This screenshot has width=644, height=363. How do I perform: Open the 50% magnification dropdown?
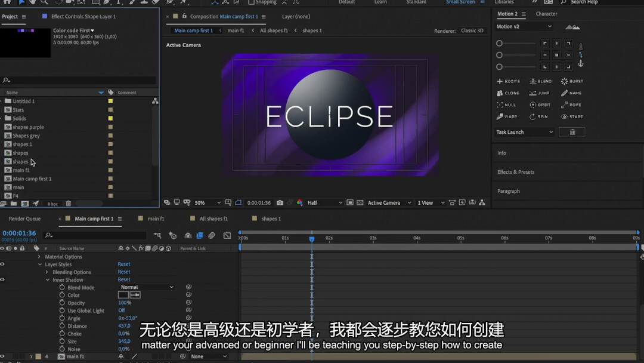click(208, 202)
